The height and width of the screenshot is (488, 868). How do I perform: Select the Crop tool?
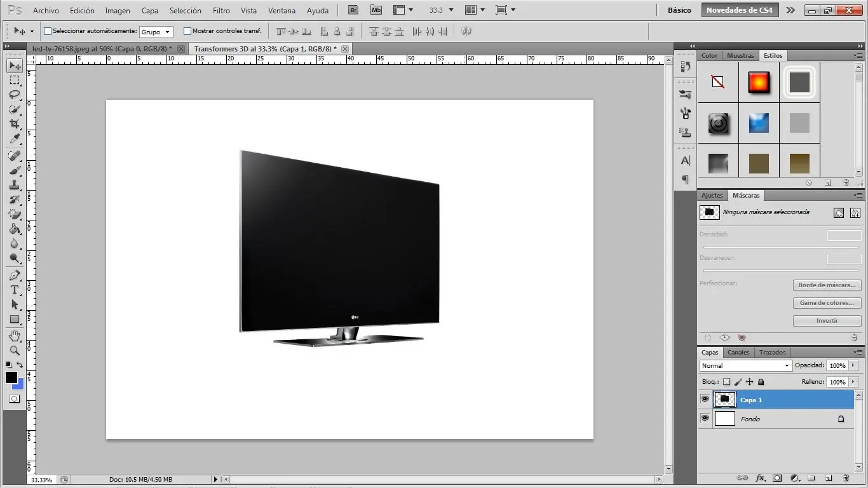[x=15, y=124]
